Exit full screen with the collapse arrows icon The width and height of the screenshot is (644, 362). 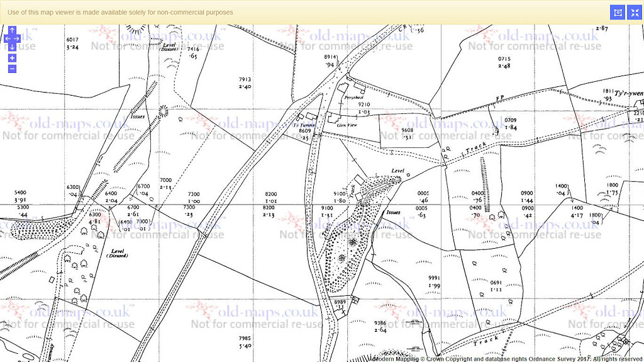pos(635,13)
